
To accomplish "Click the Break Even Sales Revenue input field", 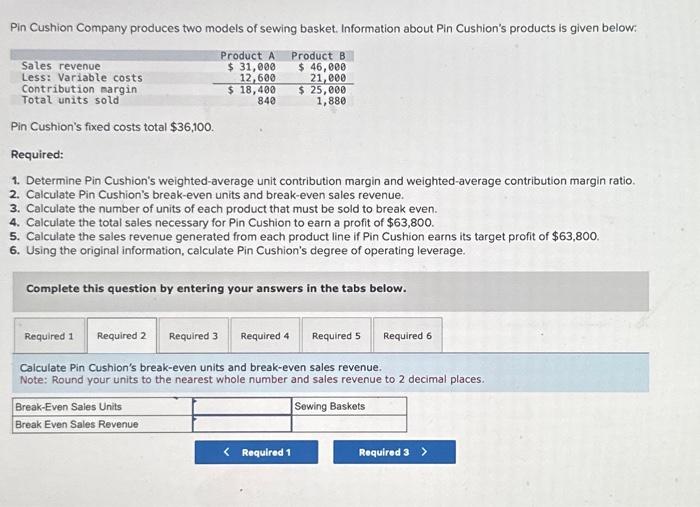I will (x=242, y=424).
